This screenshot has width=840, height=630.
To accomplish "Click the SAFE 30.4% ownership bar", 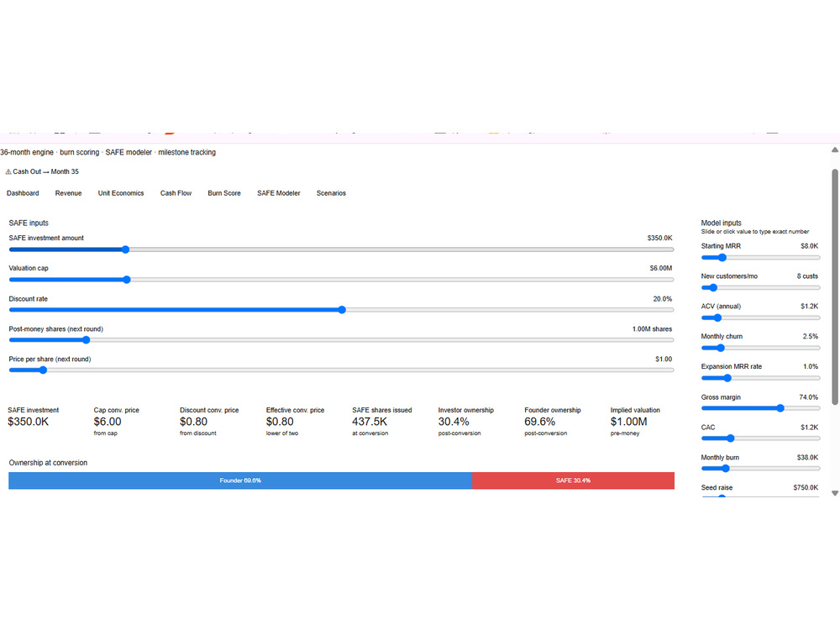I will [573, 480].
